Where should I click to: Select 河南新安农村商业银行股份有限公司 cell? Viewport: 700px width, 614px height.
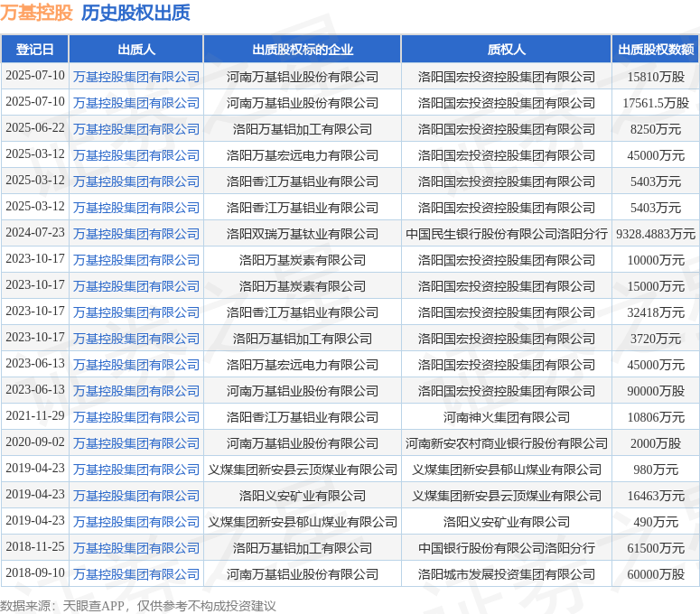pyautogui.click(x=506, y=443)
